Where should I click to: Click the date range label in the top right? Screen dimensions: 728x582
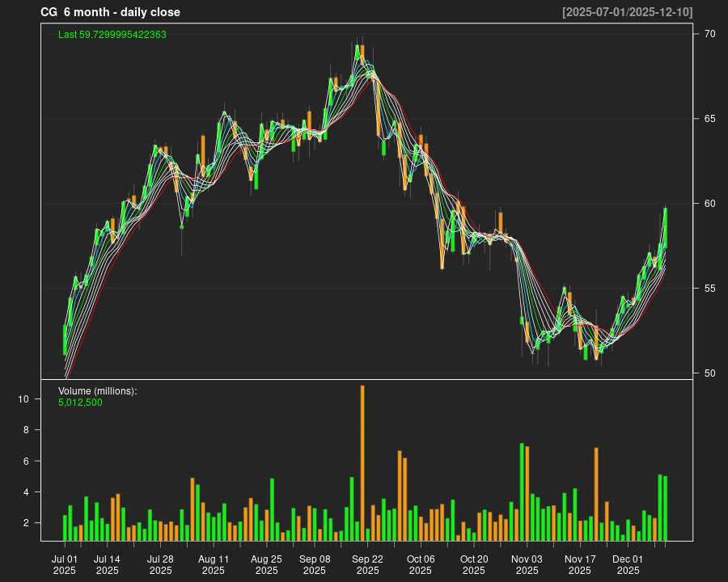pos(628,12)
